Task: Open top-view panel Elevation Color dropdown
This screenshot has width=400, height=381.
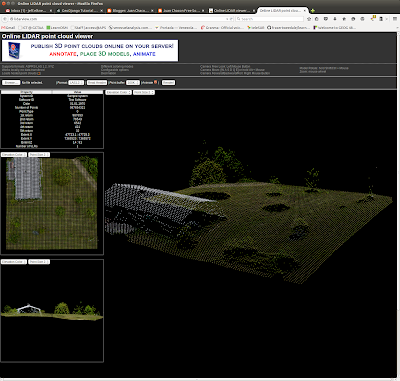Action: [14, 155]
